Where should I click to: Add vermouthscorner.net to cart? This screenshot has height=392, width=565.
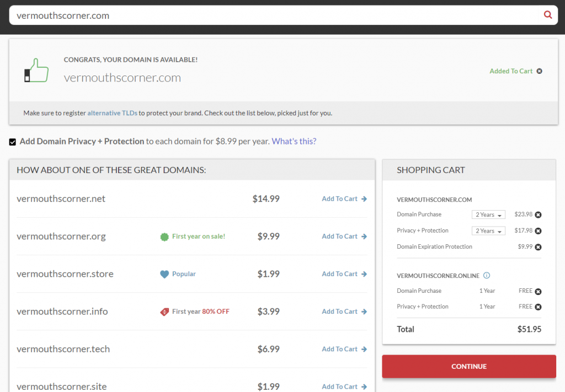pos(344,199)
